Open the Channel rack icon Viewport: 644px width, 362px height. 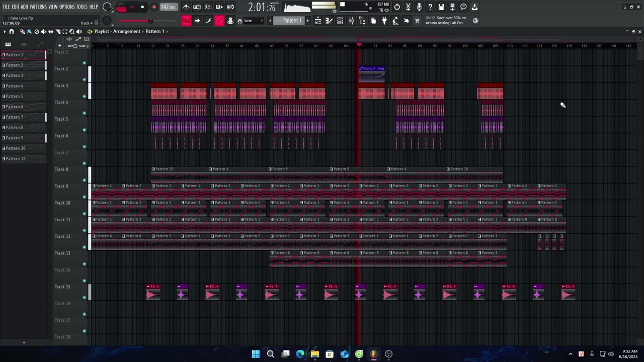point(340,21)
